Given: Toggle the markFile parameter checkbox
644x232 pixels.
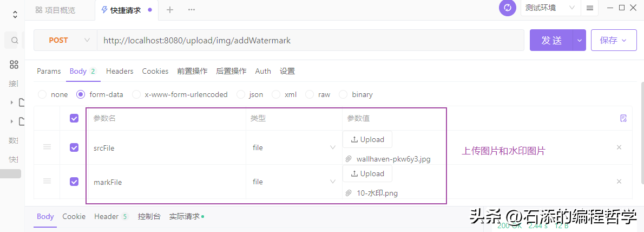Looking at the screenshot, I should [x=74, y=182].
